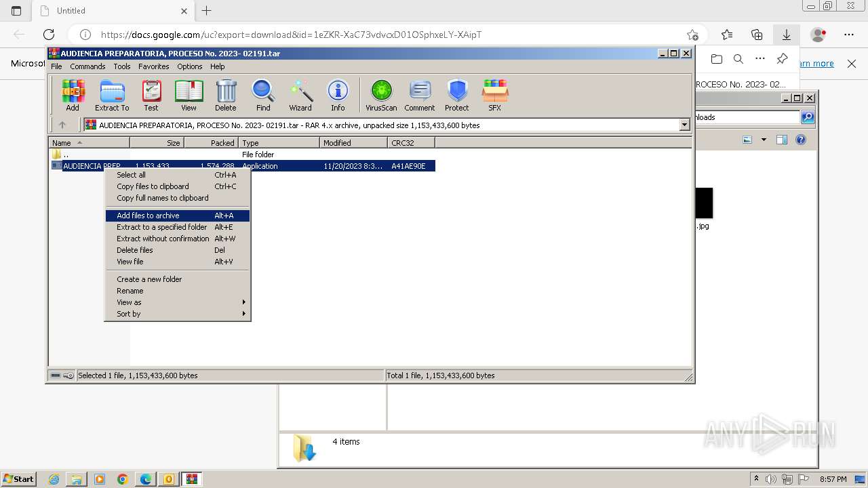Open the Windows Start menu
The width and height of the screenshot is (868, 488).
pos(19,479)
